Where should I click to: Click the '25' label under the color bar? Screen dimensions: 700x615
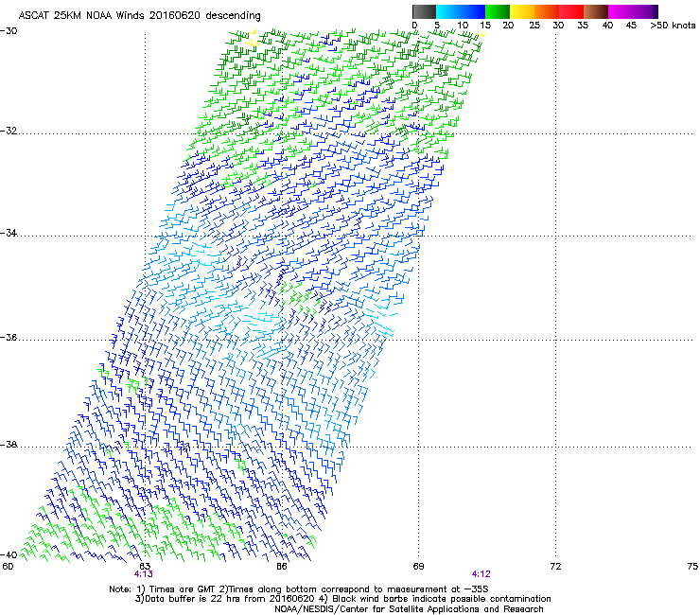[534, 25]
